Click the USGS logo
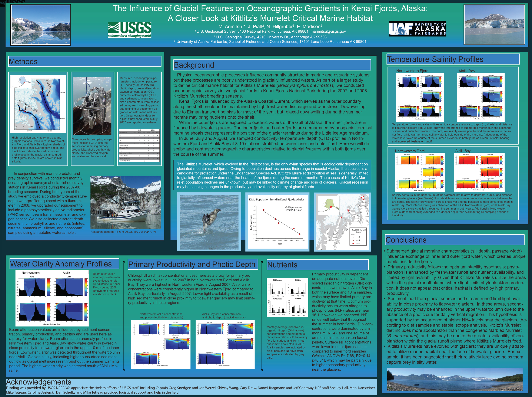532x397 pixels. (129, 30)
